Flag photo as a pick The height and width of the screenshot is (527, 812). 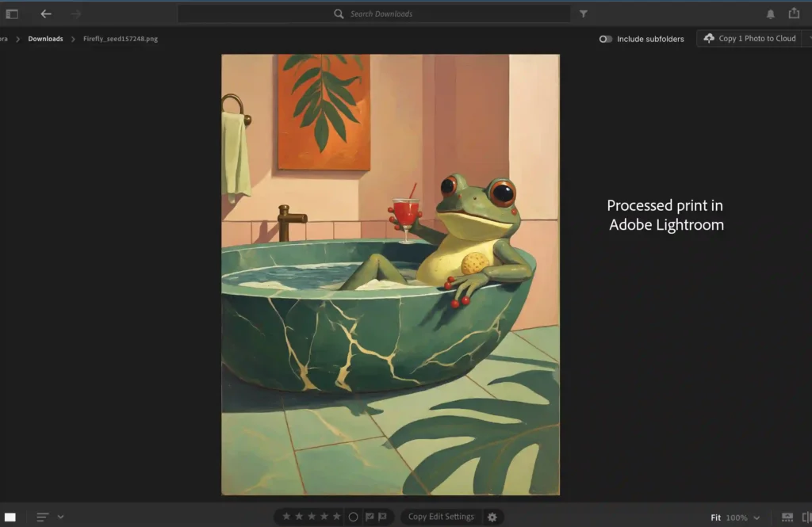(370, 517)
